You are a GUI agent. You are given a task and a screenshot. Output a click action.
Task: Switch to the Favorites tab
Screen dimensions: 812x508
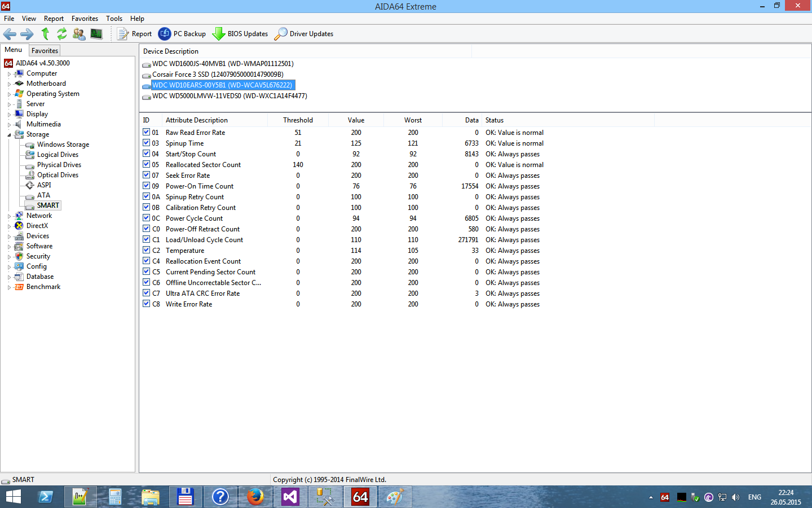point(45,50)
